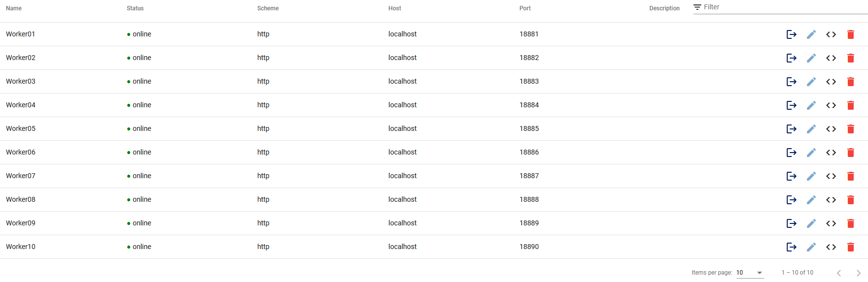The width and height of the screenshot is (868, 282).
Task: Sort the table by Port column header
Action: pyautogui.click(x=525, y=8)
